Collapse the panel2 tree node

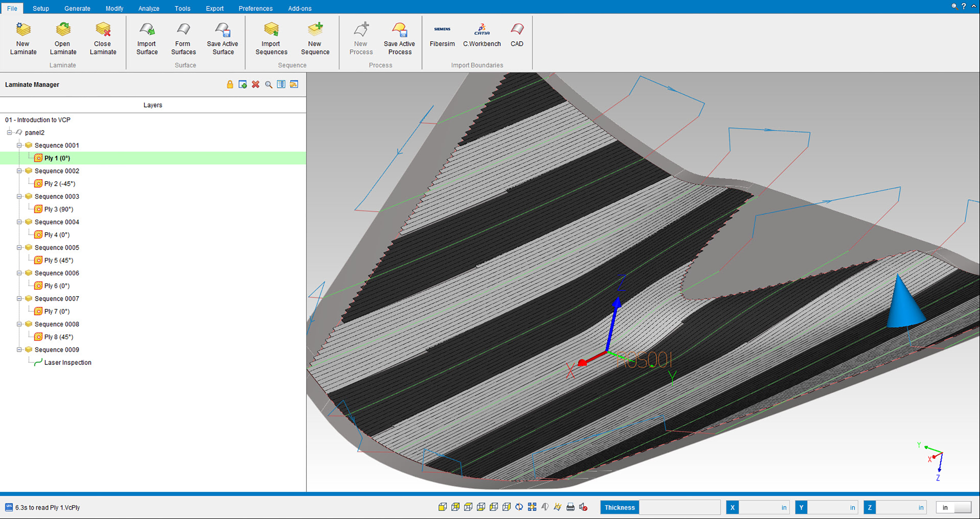click(x=9, y=132)
